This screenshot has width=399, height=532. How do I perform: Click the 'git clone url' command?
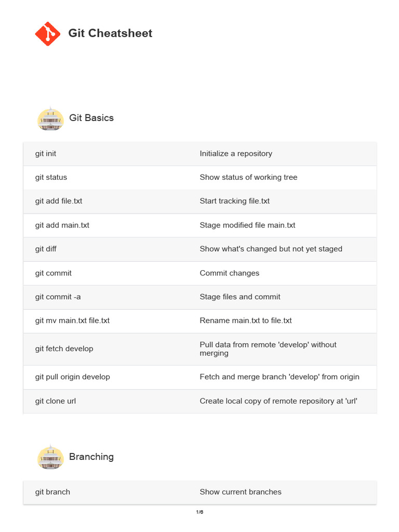[56, 401]
